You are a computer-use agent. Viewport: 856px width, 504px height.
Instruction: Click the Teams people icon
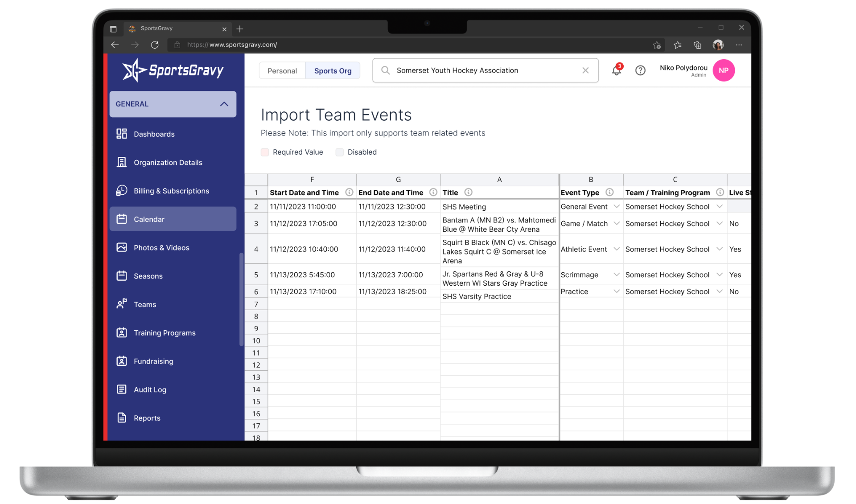coord(121,304)
